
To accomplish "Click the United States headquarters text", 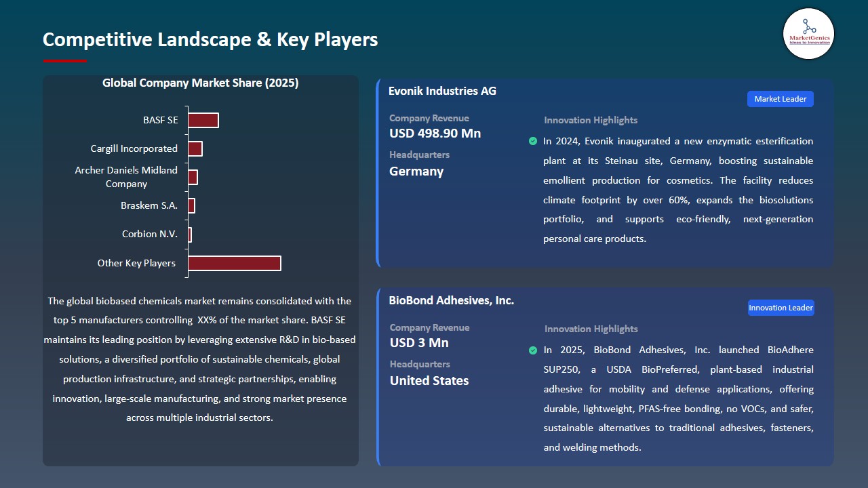I will (429, 381).
